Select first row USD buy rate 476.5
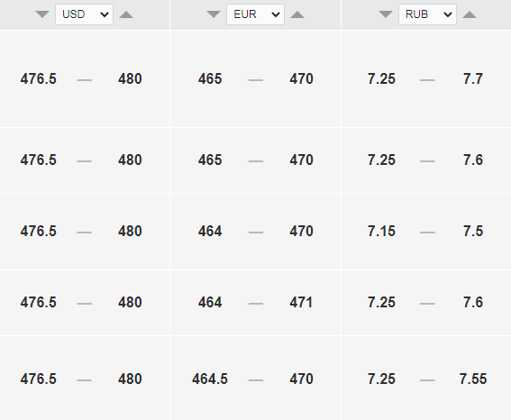The image size is (511, 420). [39, 78]
